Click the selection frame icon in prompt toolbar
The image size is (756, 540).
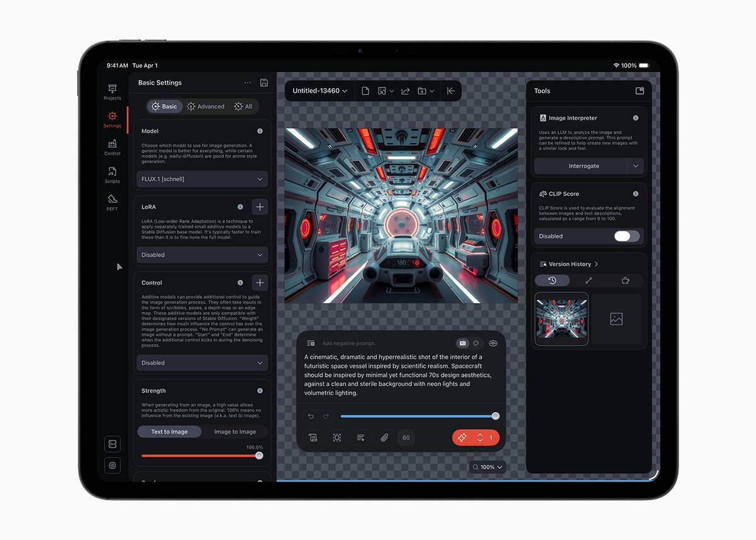pos(337,437)
